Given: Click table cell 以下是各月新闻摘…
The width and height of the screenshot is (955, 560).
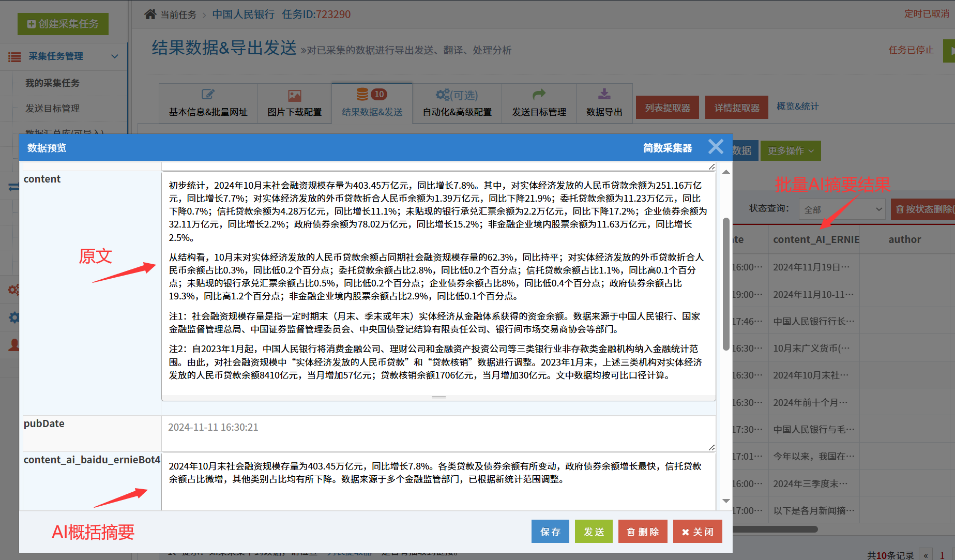Looking at the screenshot, I should click(x=814, y=511).
